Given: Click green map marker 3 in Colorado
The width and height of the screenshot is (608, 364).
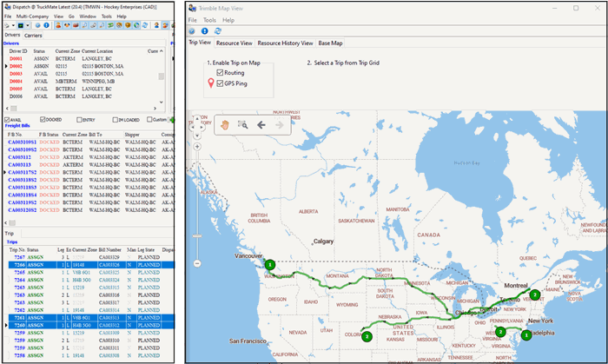Looking at the screenshot, I should pyautogui.click(x=367, y=335).
